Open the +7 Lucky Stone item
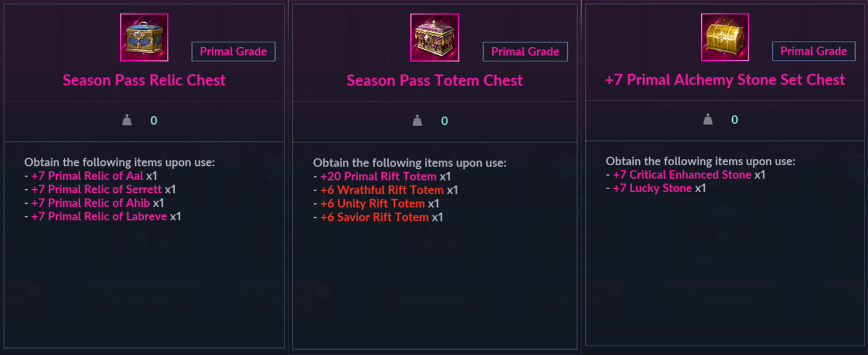This screenshot has height=355, width=868. point(653,188)
